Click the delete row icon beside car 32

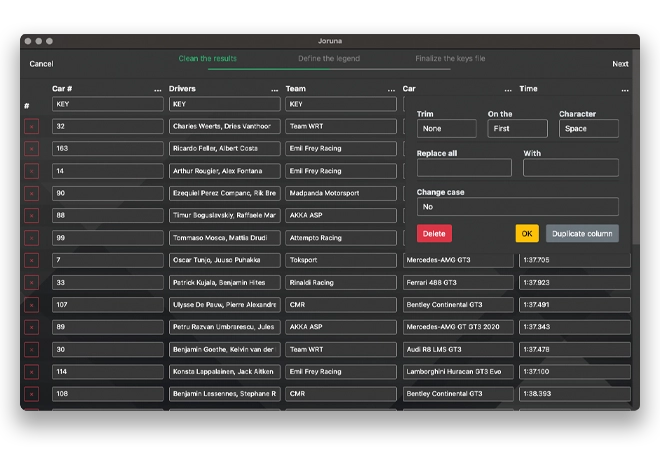pyautogui.click(x=31, y=127)
